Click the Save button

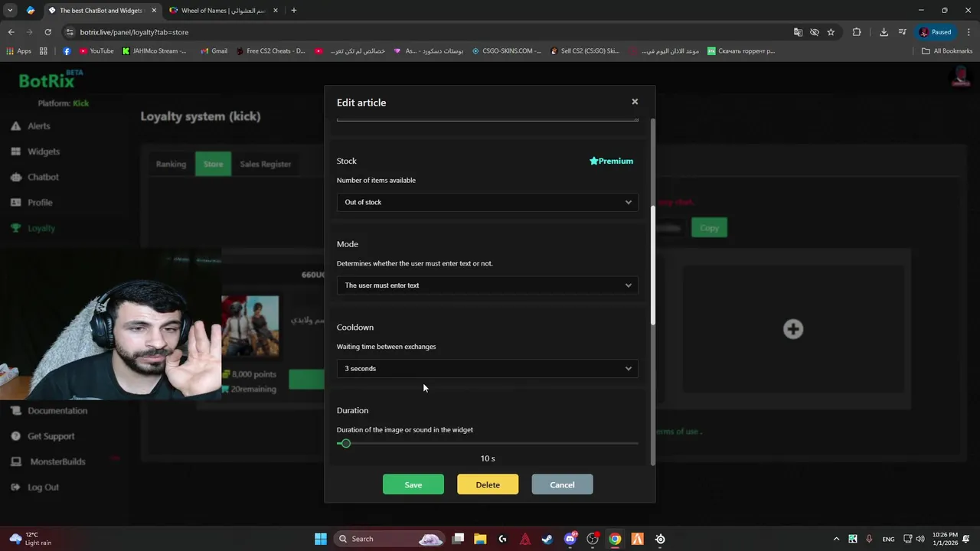tap(413, 484)
